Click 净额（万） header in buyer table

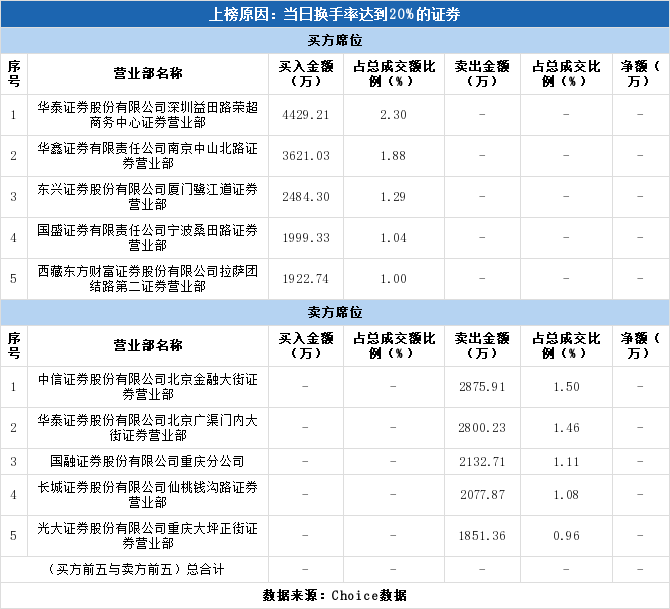pos(641,74)
